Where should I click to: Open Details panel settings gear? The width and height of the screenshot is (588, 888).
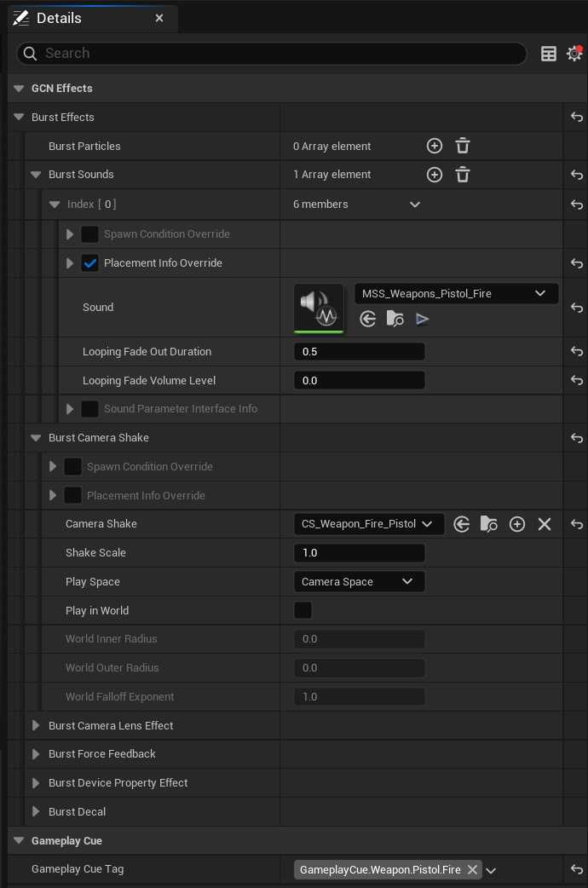pos(574,54)
